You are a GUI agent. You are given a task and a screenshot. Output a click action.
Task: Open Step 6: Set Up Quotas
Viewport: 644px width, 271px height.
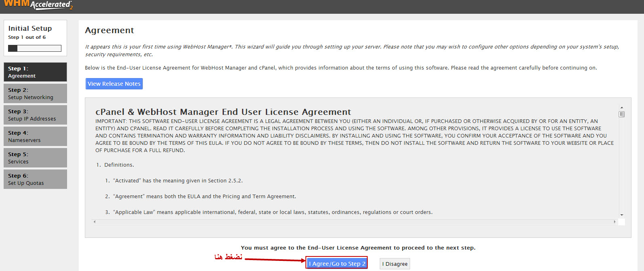[x=35, y=179]
